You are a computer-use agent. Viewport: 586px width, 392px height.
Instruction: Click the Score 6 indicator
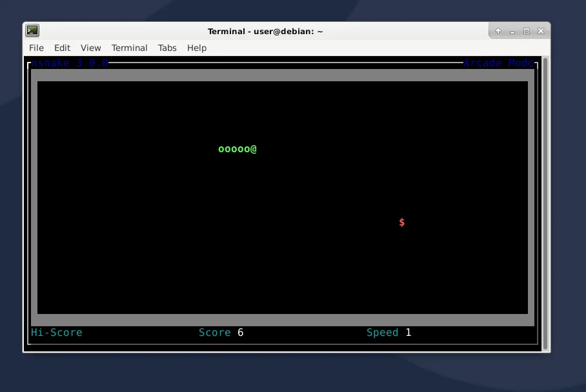pos(220,332)
